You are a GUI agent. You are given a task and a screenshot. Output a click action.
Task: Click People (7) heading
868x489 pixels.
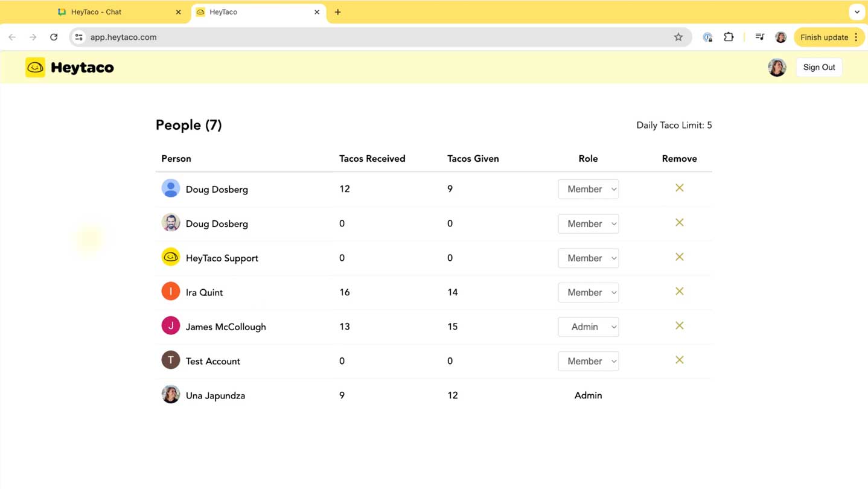coord(188,125)
